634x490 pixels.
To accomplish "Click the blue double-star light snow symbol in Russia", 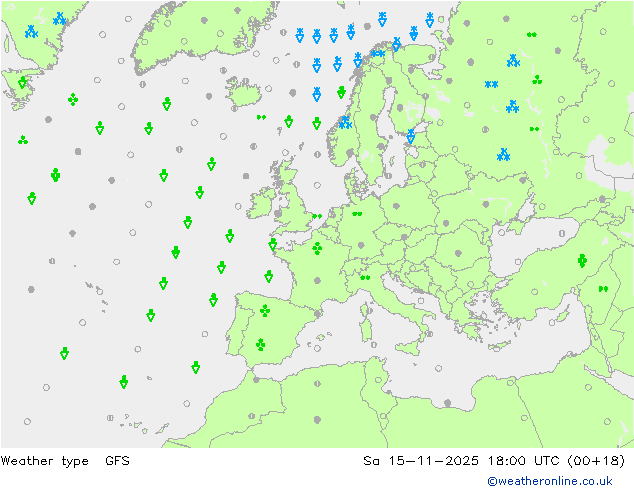I will [x=491, y=84].
